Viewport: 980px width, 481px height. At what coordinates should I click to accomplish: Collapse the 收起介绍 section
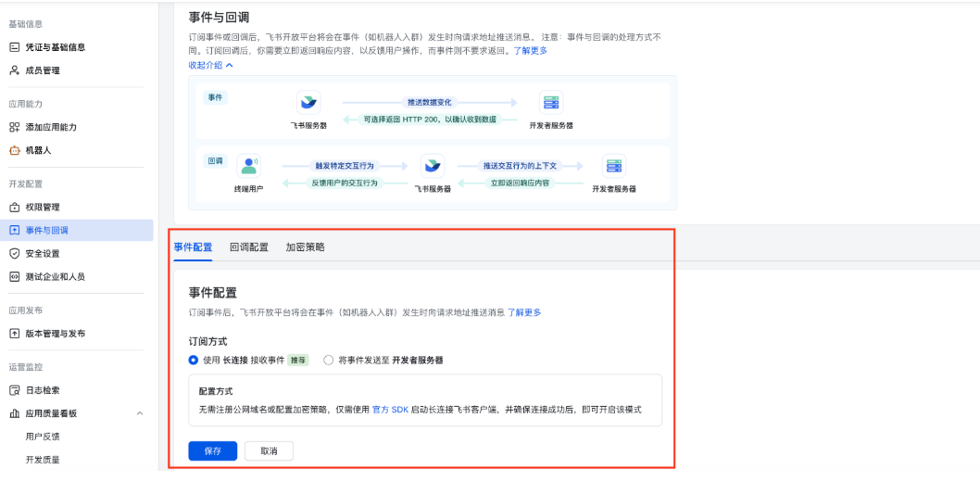pos(211,65)
